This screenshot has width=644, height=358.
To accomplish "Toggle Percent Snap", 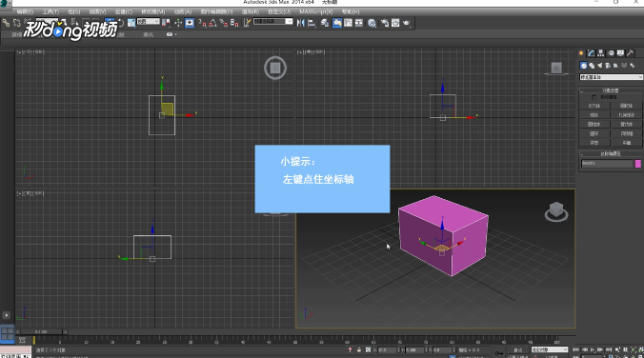I will 224,23.
